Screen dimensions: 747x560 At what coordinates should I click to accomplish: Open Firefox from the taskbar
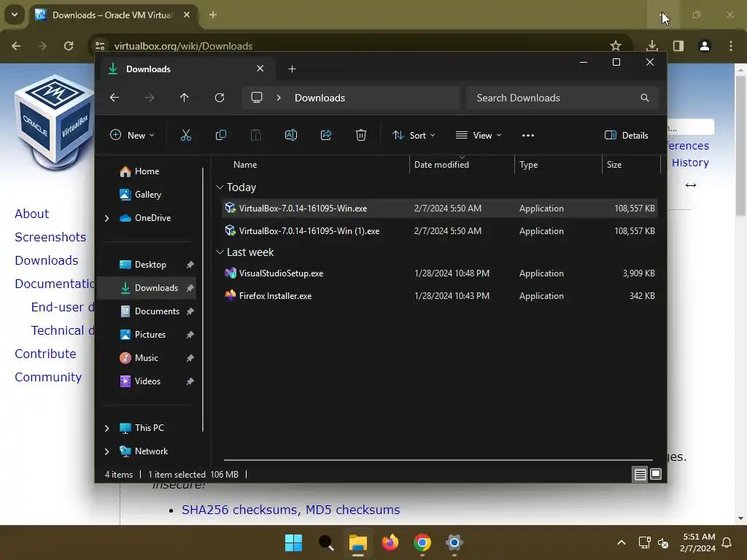coord(390,542)
